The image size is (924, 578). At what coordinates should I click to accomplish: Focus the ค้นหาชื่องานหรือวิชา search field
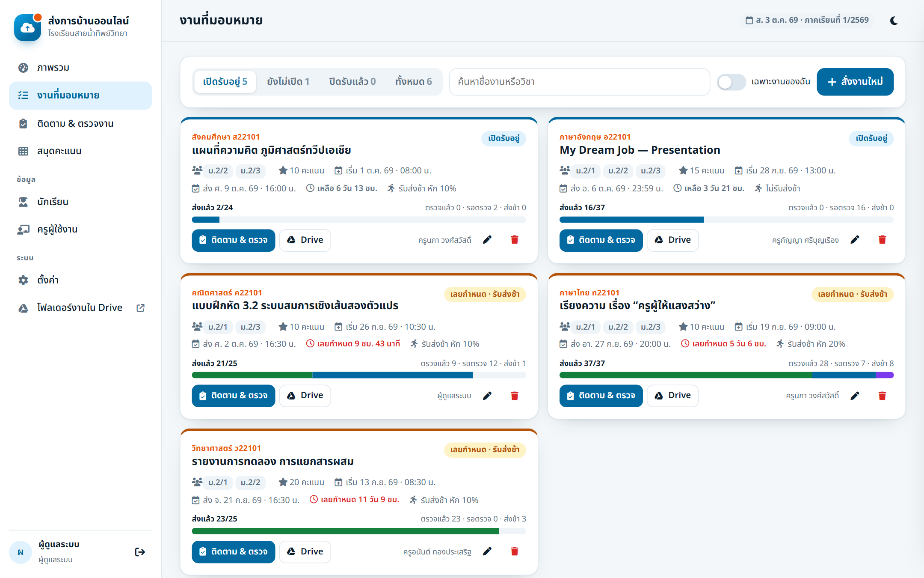580,82
